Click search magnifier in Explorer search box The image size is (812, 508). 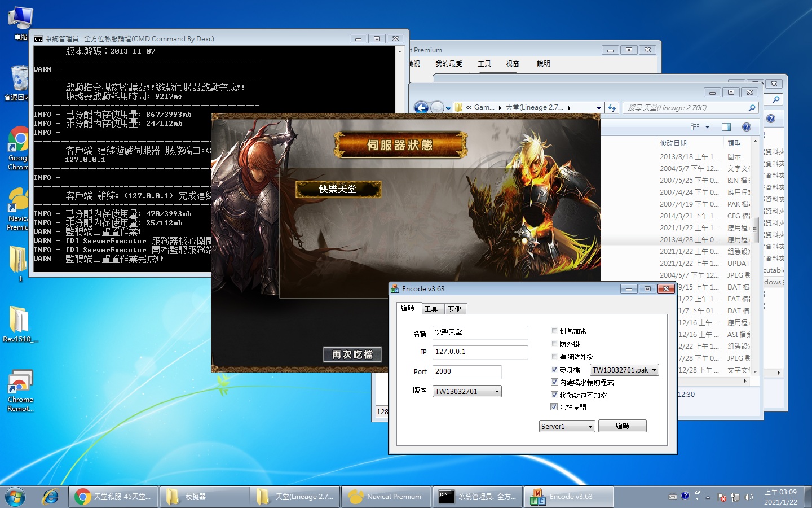[x=752, y=107]
